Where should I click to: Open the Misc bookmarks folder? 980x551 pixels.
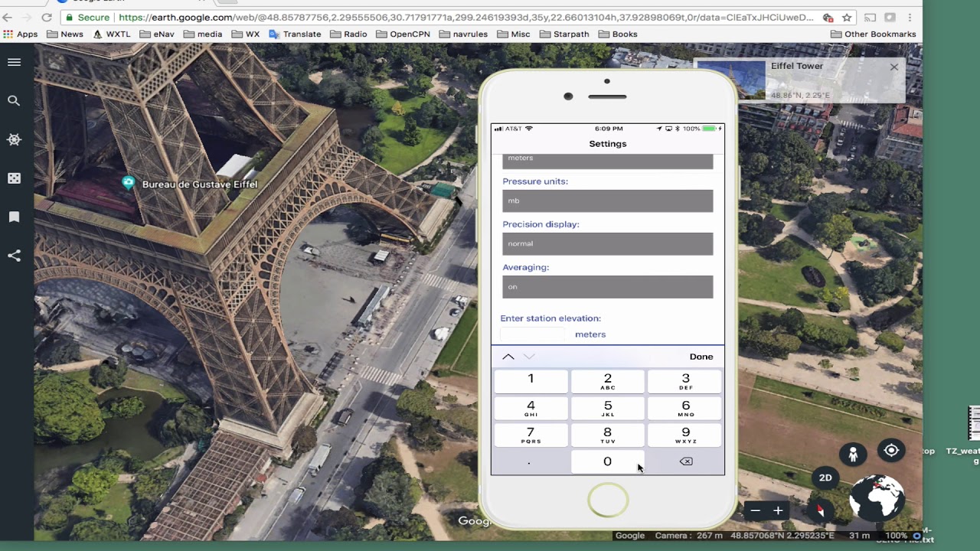pyautogui.click(x=513, y=34)
